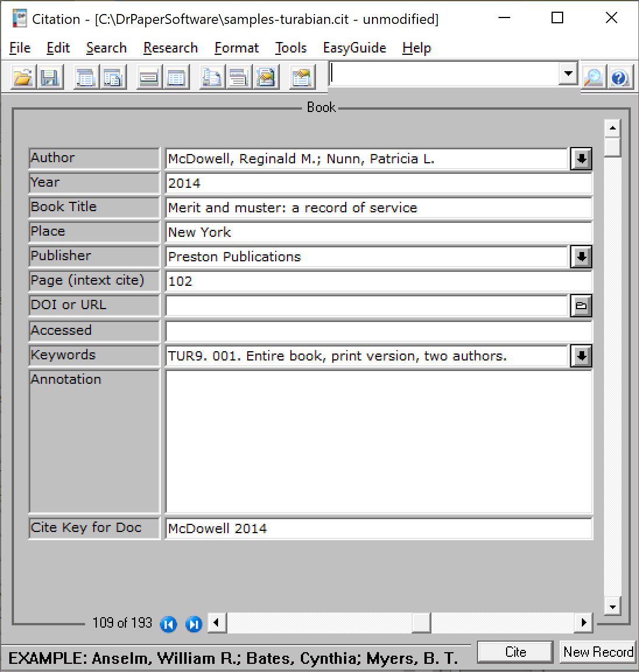Click the open file folder icon
This screenshot has height=672, width=639.
23,77
